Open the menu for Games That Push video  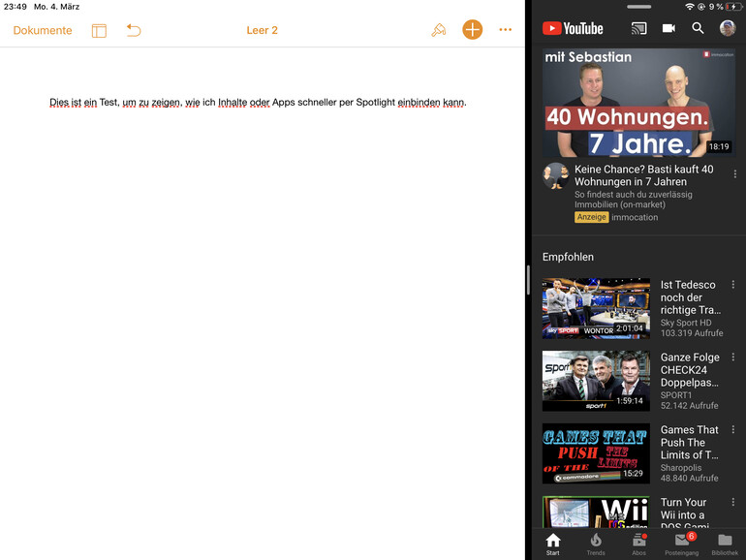(733, 429)
